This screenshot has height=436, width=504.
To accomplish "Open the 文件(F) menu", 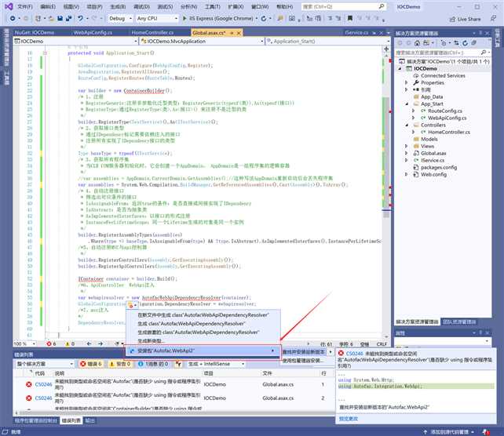I will pyautogui.click(x=25, y=6).
